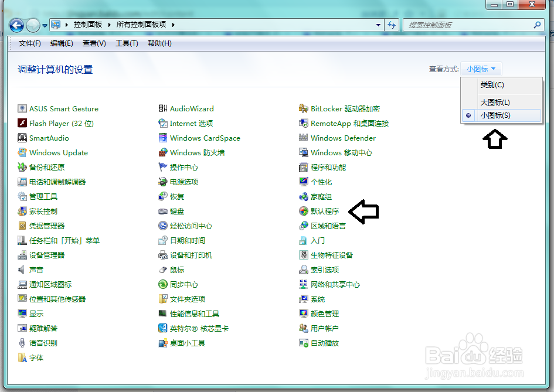Viewport: 554px width, 392px height.
Task: Open the RemoteApp 和桌面连接 item
Action: coord(350,123)
